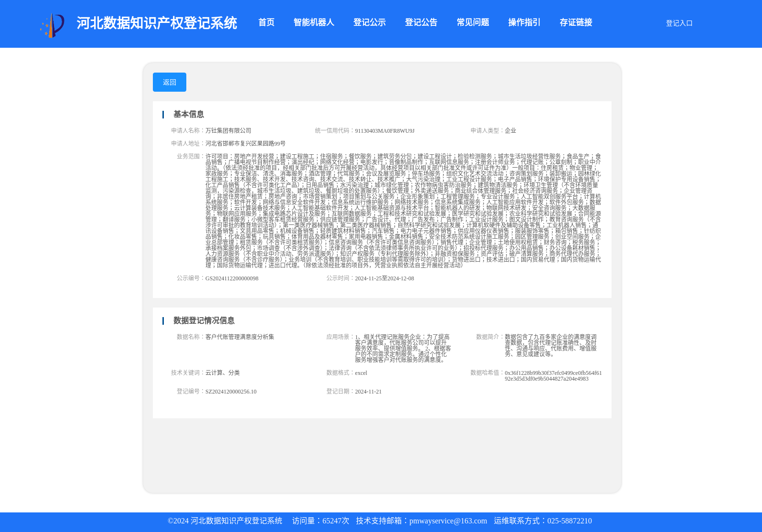Select credit code 91130403MA0FR8WU9J

[385, 131]
